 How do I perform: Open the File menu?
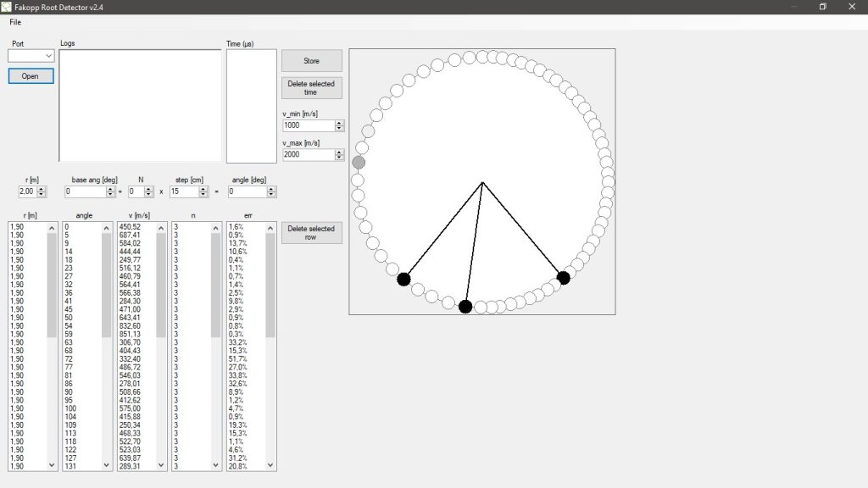click(15, 21)
